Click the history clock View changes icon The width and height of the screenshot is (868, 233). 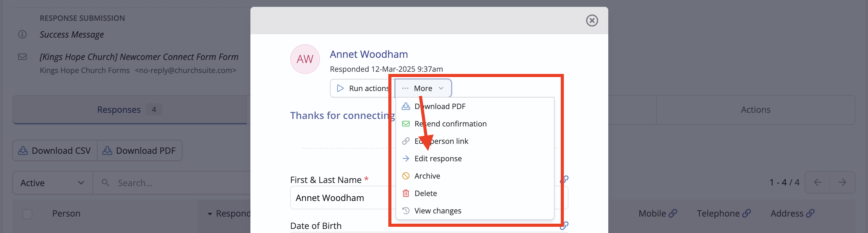pos(406,211)
